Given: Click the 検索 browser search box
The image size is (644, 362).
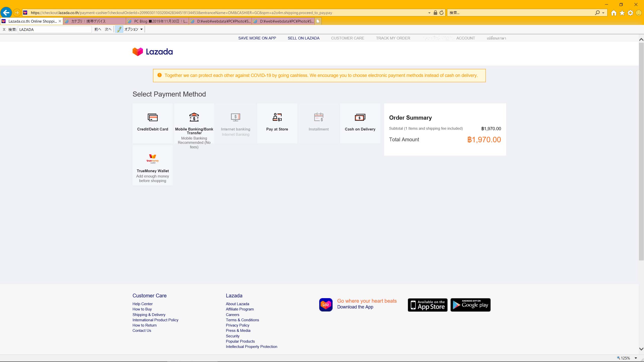Looking at the screenshot, I should tap(521, 13).
